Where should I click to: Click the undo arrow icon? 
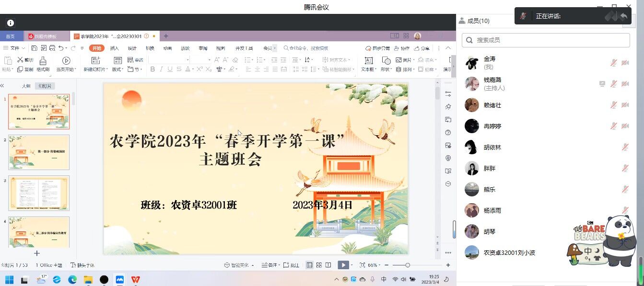click(x=61, y=48)
